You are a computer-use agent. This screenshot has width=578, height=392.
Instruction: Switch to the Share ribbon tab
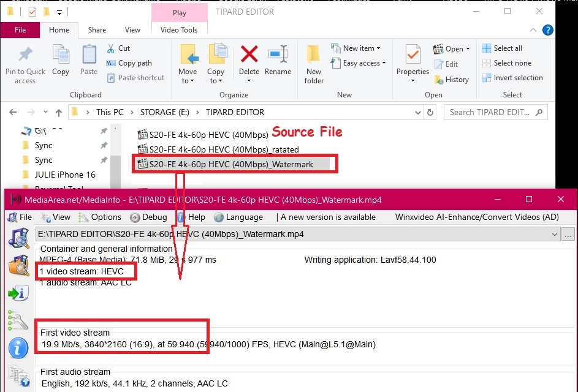pyautogui.click(x=97, y=30)
